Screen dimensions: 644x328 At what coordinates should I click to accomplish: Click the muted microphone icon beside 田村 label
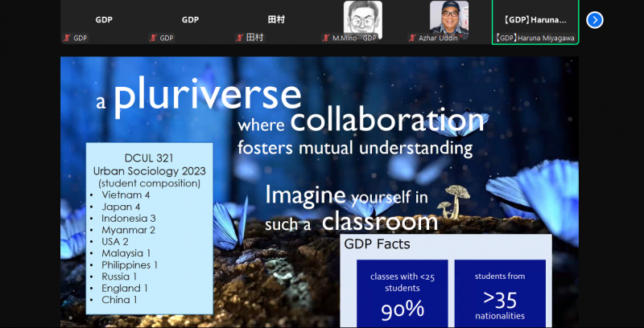[240, 38]
